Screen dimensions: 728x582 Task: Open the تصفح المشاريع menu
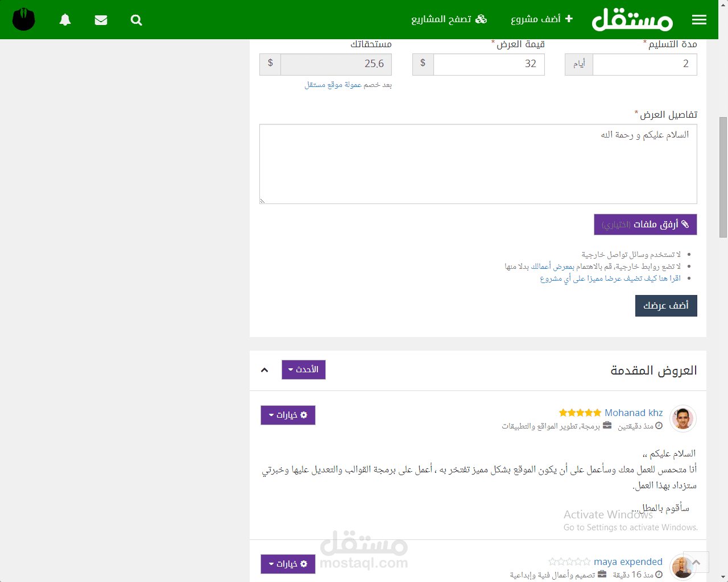(449, 19)
